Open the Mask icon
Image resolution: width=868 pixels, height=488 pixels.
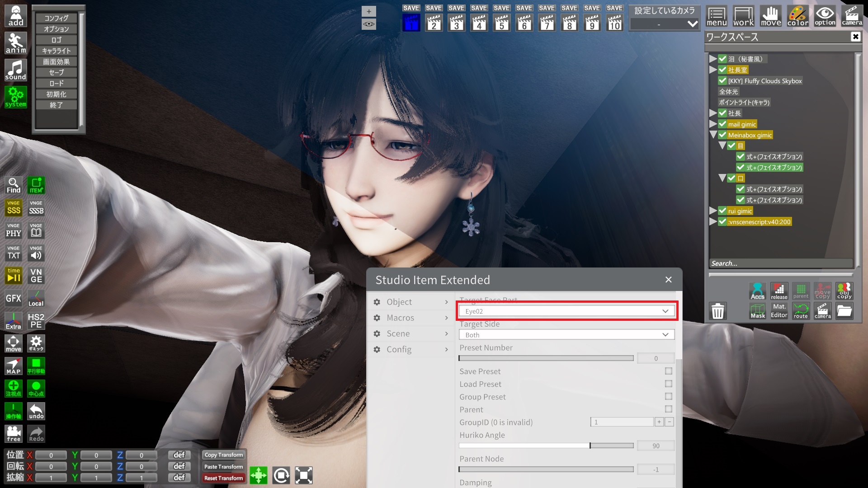click(x=758, y=311)
